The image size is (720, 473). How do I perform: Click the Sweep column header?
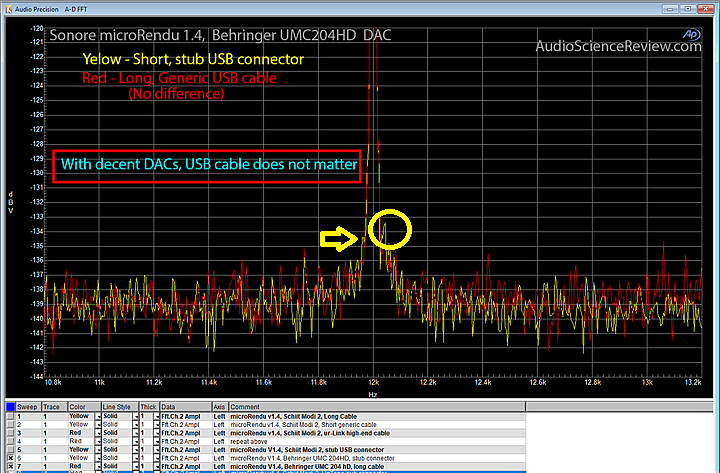pos(28,407)
